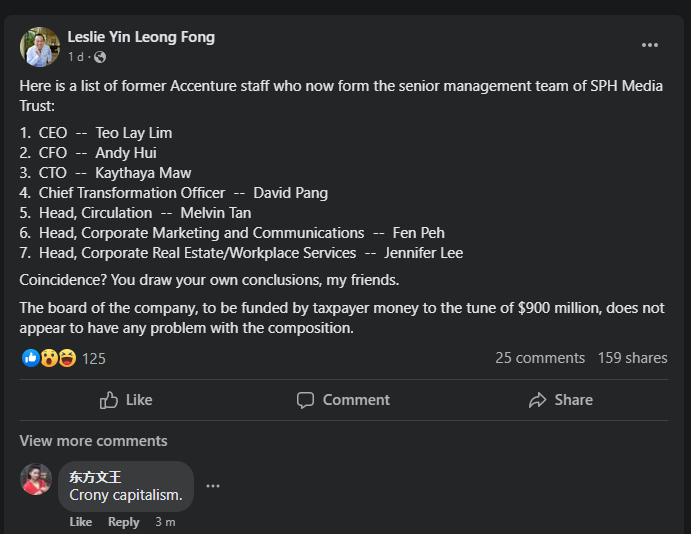Open the comment's three-dot options menu
Screen dimensions: 691x534
click(x=212, y=486)
